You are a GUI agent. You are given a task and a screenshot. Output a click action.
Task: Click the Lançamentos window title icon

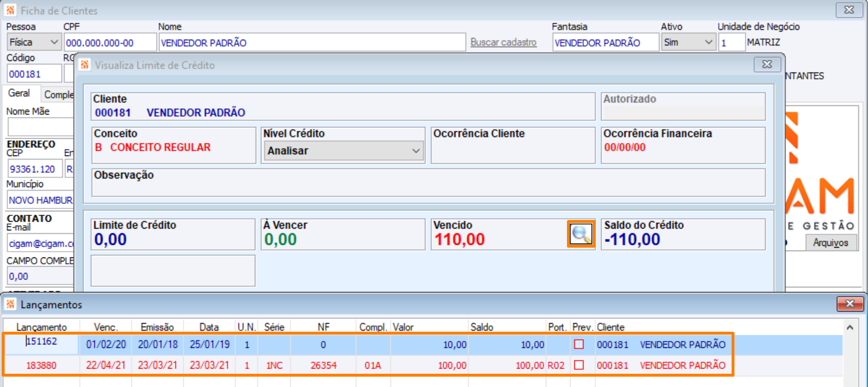10,303
